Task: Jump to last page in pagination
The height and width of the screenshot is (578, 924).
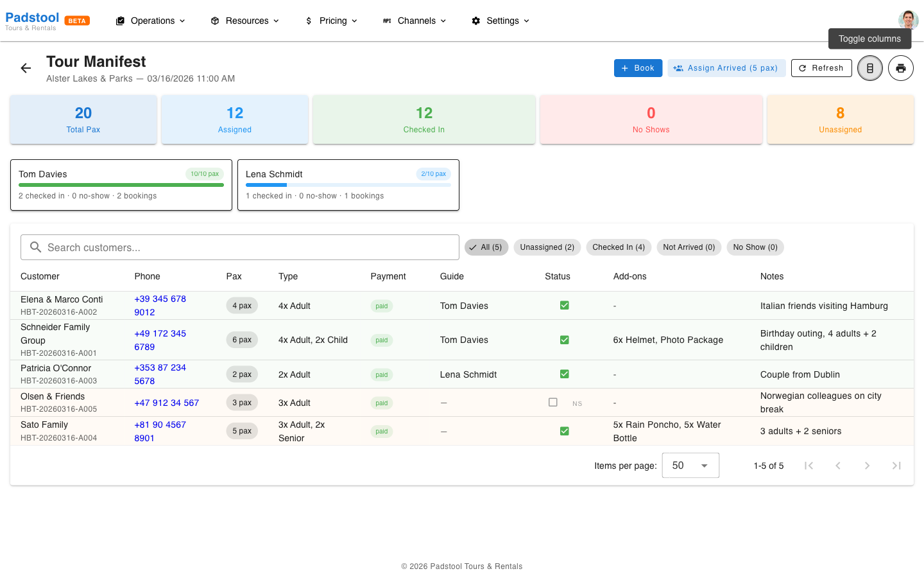Action: coord(896,466)
